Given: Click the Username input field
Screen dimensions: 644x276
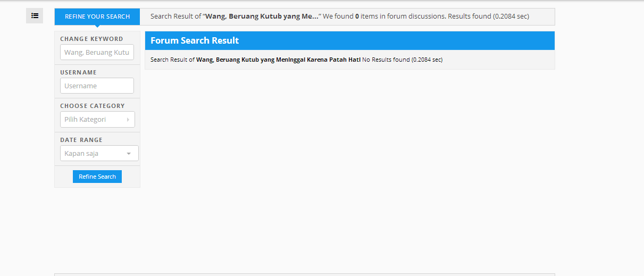Looking at the screenshot, I should click(97, 86).
